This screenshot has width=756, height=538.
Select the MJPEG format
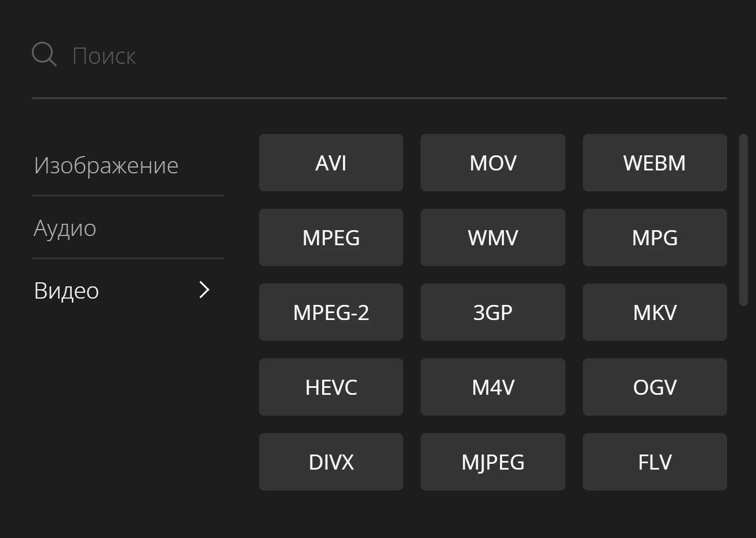(492, 462)
